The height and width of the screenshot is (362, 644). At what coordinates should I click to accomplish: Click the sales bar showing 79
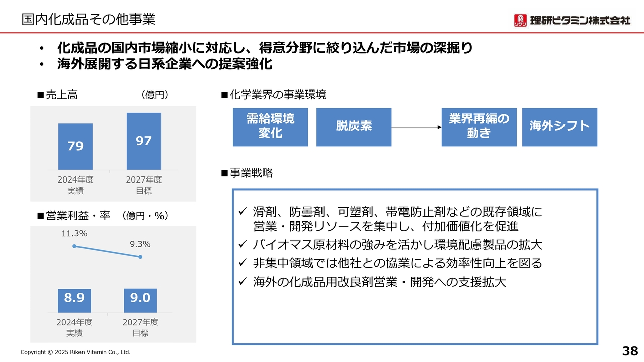75,146
